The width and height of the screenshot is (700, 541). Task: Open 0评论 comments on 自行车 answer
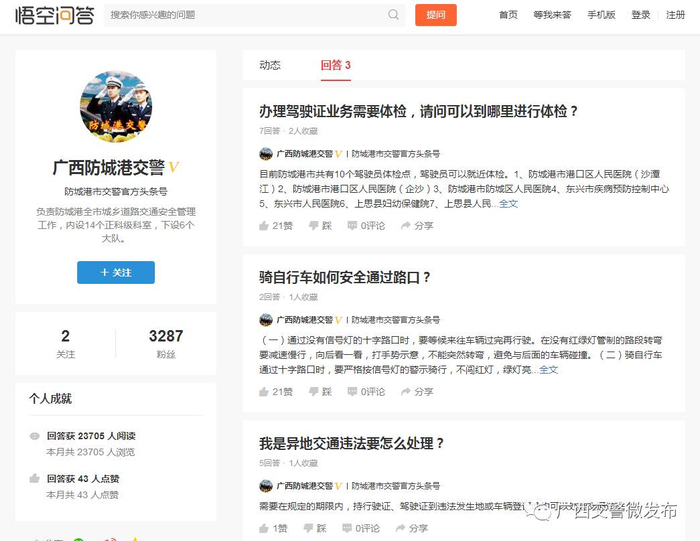point(366,392)
